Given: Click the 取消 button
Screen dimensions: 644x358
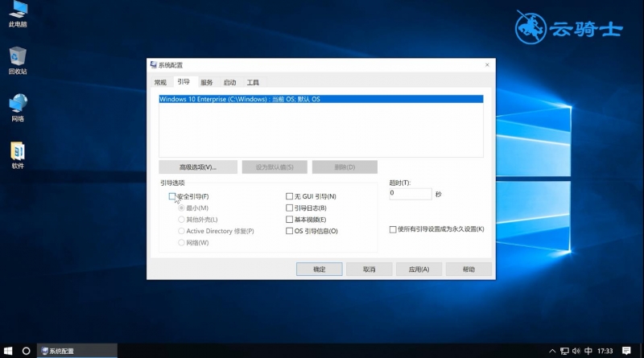Looking at the screenshot, I should click(369, 270).
